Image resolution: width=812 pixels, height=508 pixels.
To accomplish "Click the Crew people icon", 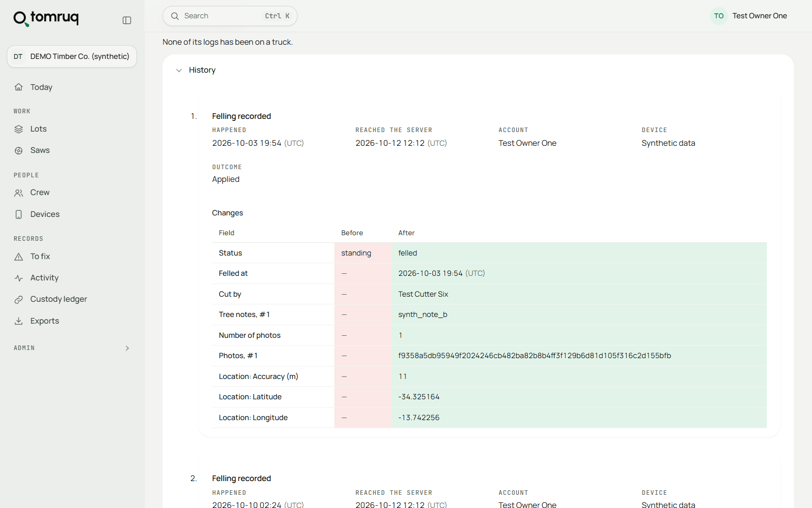I will coord(19,193).
